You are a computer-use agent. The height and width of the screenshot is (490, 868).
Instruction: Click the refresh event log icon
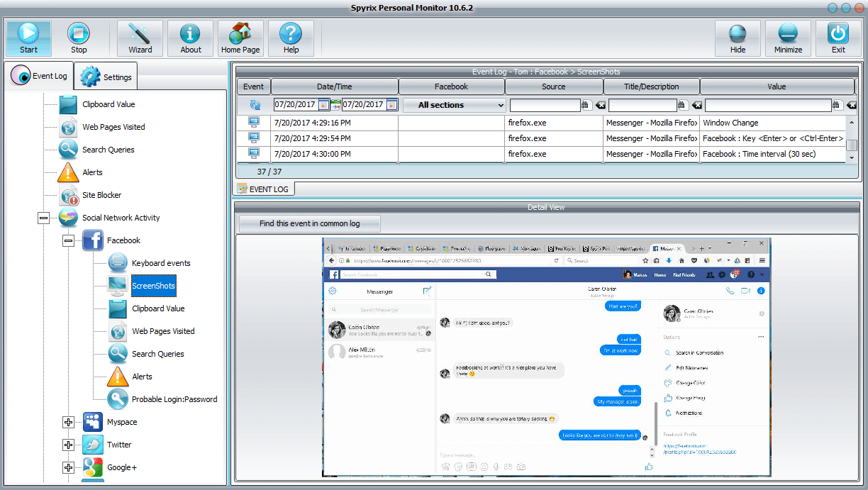(x=254, y=105)
